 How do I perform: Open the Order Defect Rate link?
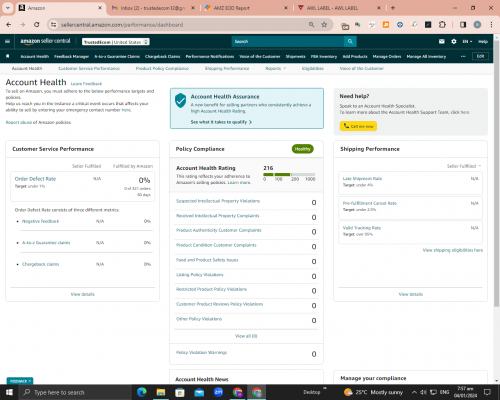pyautogui.click(x=35, y=179)
